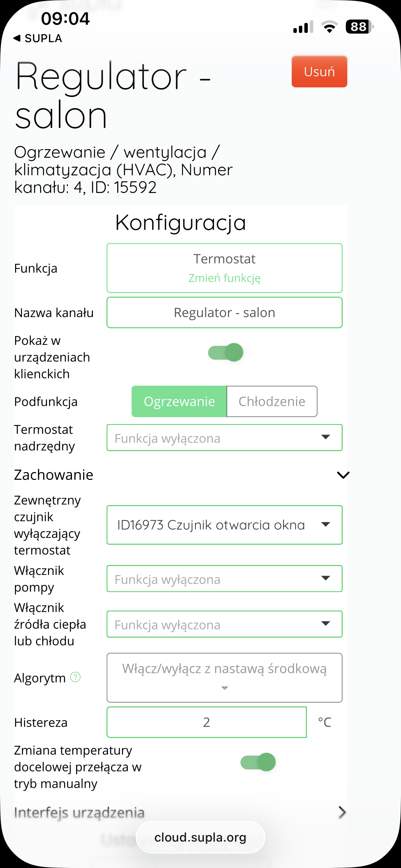Tap the battery indicator in status bar
The width and height of the screenshot is (401, 868).
coord(359,27)
